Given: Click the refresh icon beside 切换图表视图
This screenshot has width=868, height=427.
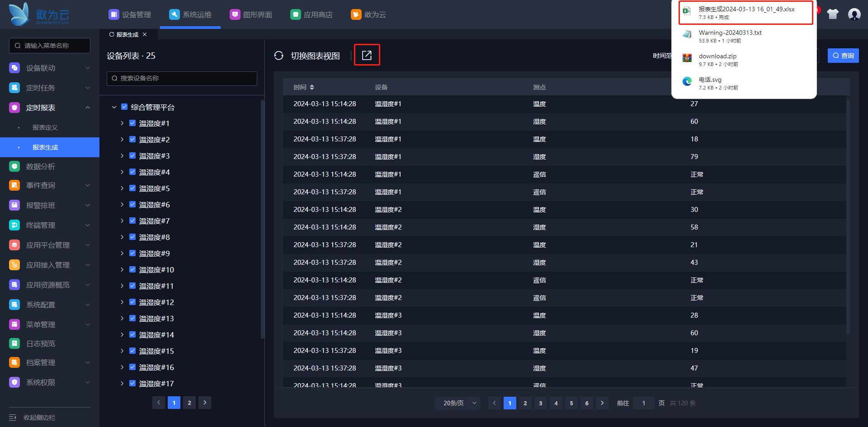Looking at the screenshot, I should pyautogui.click(x=279, y=56).
